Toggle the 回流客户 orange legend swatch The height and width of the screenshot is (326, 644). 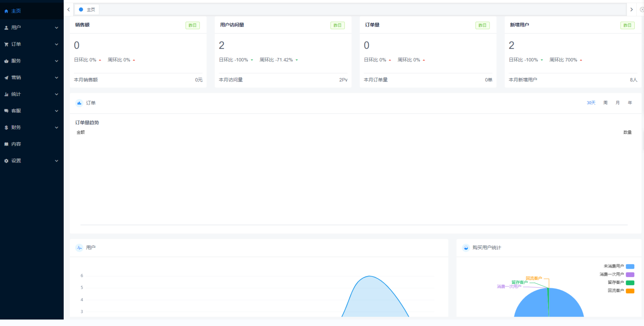click(630, 291)
